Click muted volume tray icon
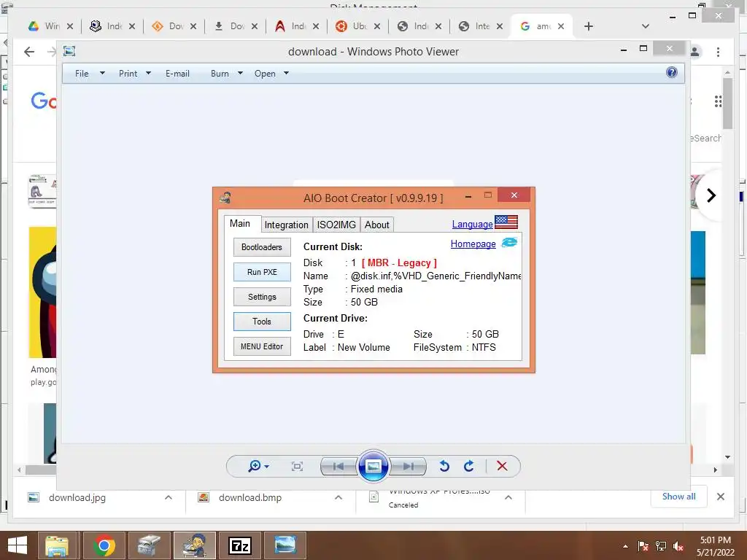This screenshot has width=747, height=560. [678, 546]
